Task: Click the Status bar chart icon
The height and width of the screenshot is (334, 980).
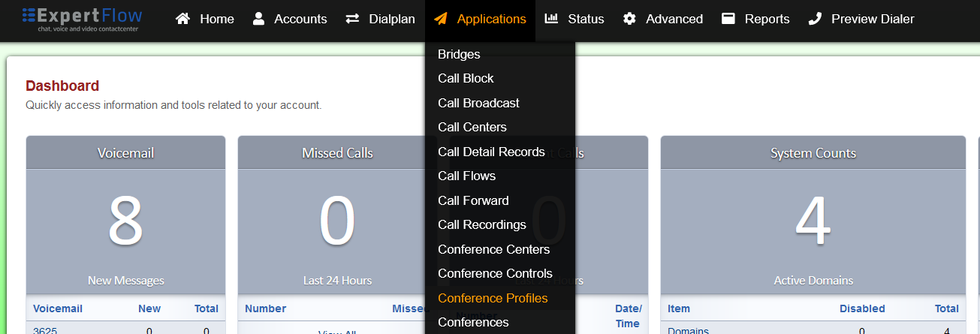Action: [551, 19]
